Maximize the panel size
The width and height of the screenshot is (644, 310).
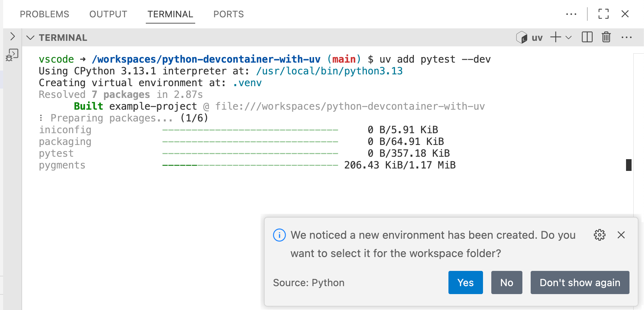point(603,14)
